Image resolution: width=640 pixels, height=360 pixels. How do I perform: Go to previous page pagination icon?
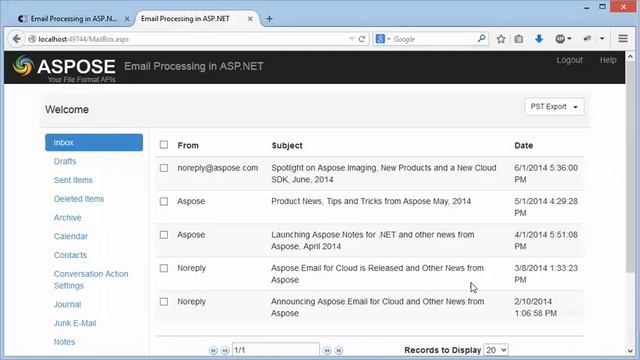point(225,350)
